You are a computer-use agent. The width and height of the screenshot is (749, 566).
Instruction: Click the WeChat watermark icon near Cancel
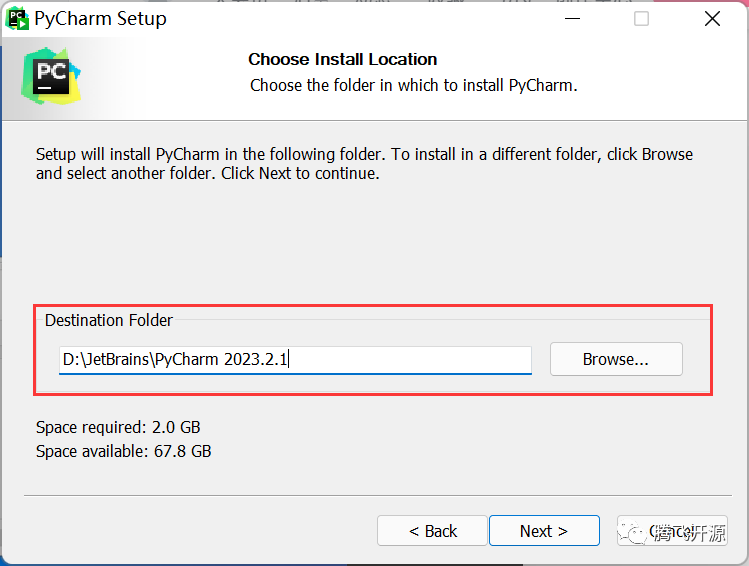[634, 532]
